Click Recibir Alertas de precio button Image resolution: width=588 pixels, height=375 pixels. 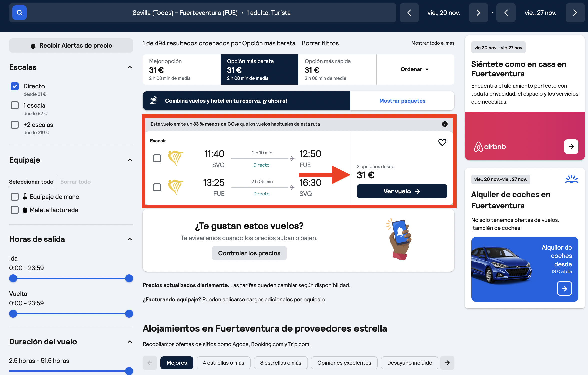pyautogui.click(x=71, y=46)
